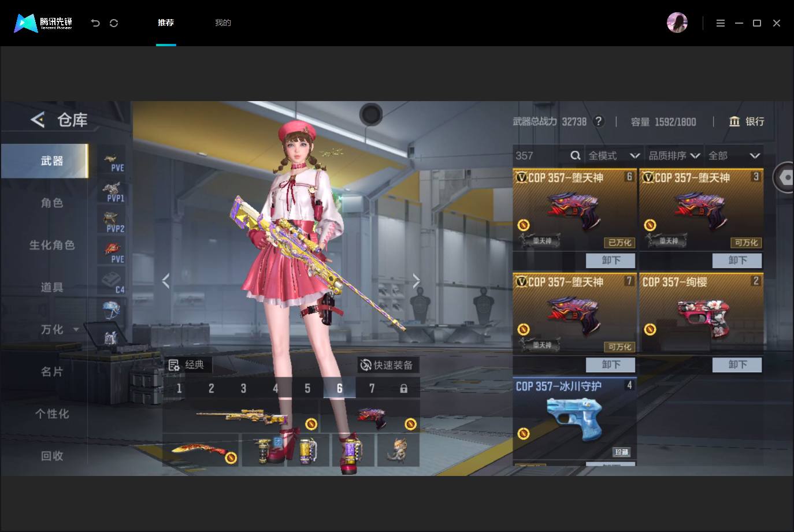The width and height of the screenshot is (794, 532).
Task: Unequip COP 357-堕天神 numbered 6
Action: pyautogui.click(x=611, y=261)
